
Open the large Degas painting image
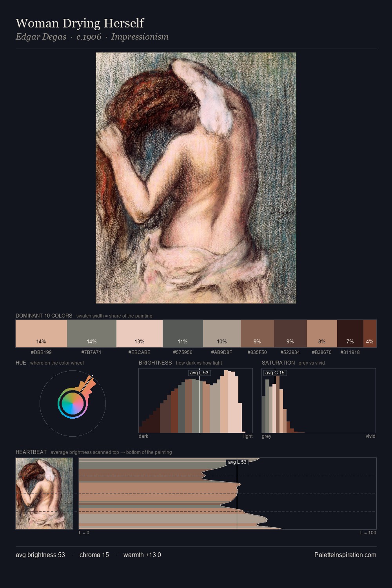[x=196, y=178]
